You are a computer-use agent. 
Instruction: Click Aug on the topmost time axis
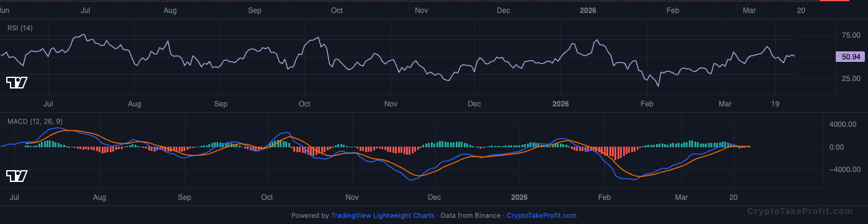pos(170,11)
